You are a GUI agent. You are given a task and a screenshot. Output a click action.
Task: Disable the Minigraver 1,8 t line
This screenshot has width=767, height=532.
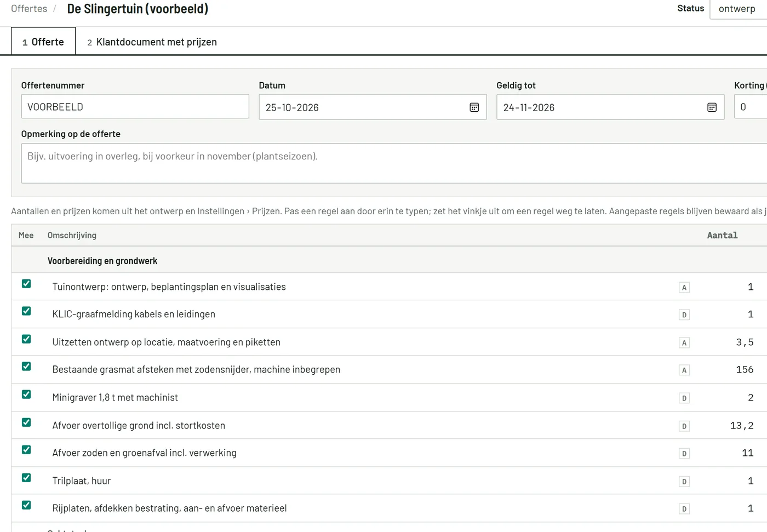click(x=26, y=394)
